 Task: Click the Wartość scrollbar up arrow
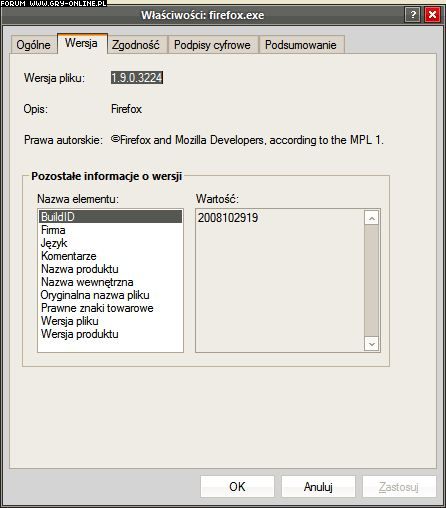(372, 218)
